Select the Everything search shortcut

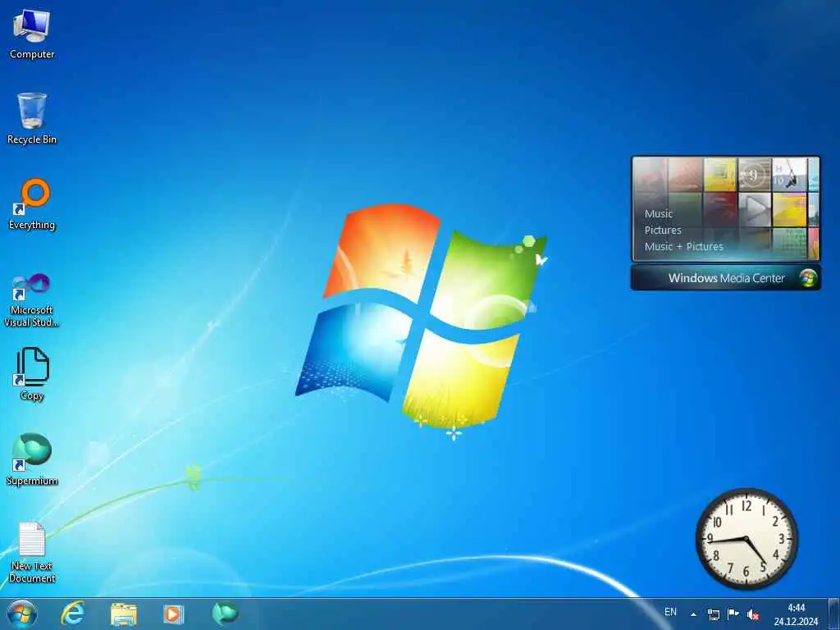tap(32, 204)
